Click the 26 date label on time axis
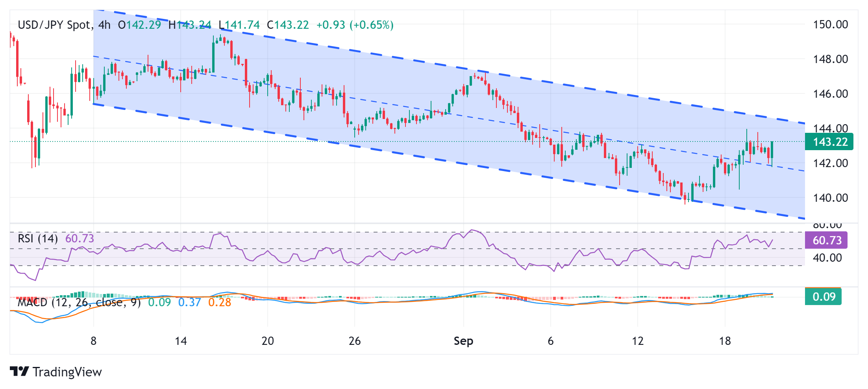This screenshot has width=868, height=389. [355, 341]
